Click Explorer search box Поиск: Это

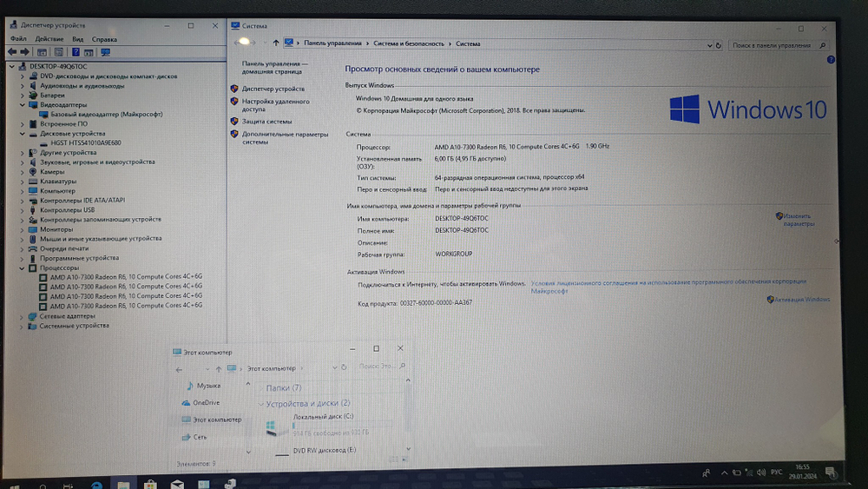[x=381, y=366]
